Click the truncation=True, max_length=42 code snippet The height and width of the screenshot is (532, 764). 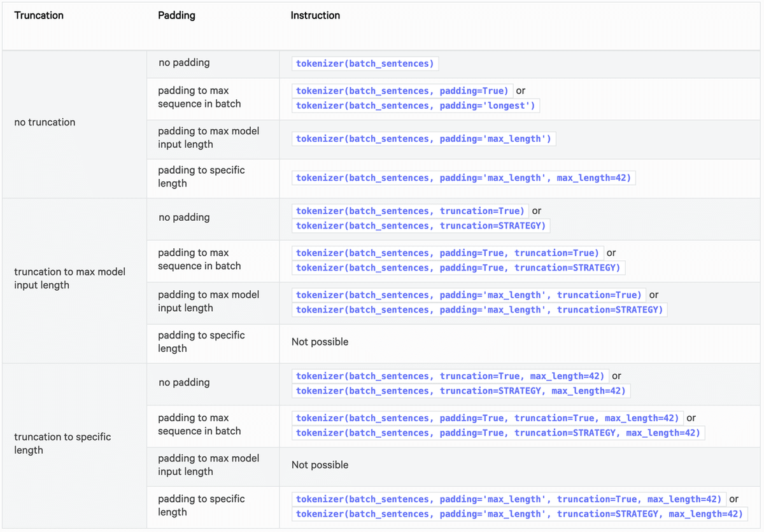click(x=450, y=376)
